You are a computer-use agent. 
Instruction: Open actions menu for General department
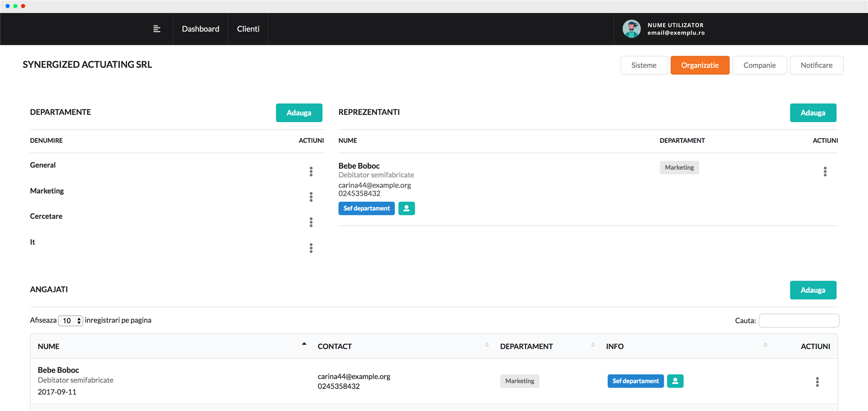311,171
